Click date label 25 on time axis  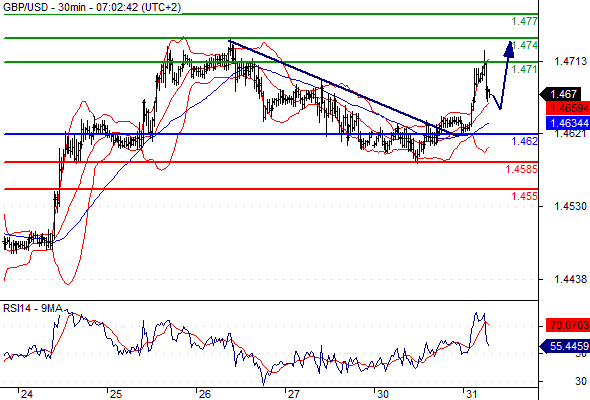(116, 394)
